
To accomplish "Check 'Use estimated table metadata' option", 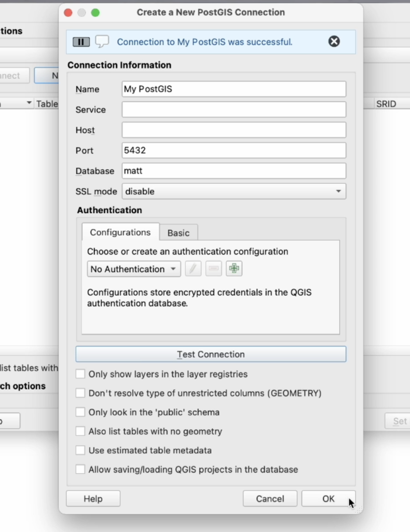I will click(80, 450).
